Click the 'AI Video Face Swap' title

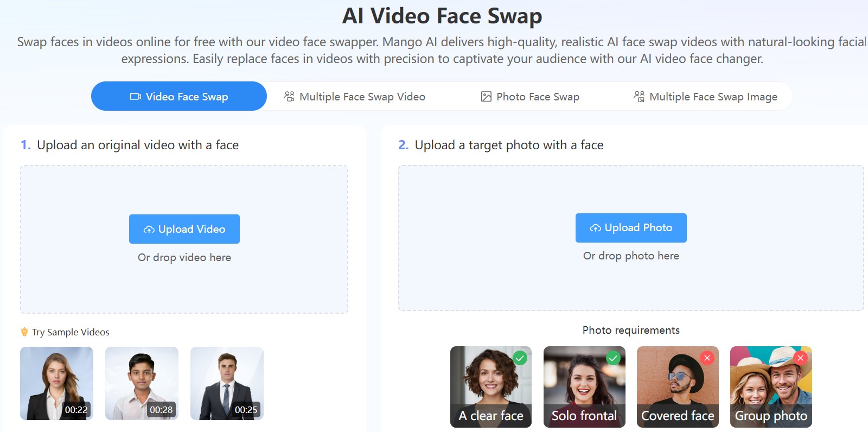coord(442,16)
